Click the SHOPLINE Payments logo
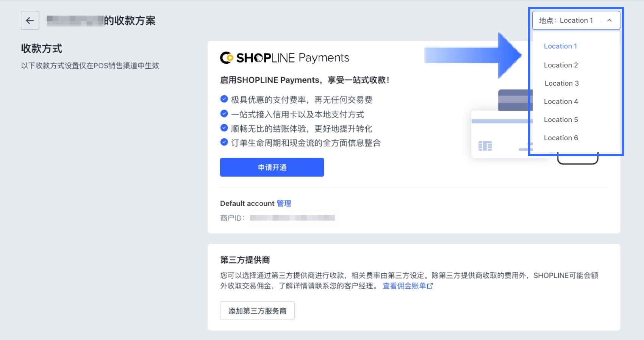Viewport: 644px width, 340px height. coord(284,58)
